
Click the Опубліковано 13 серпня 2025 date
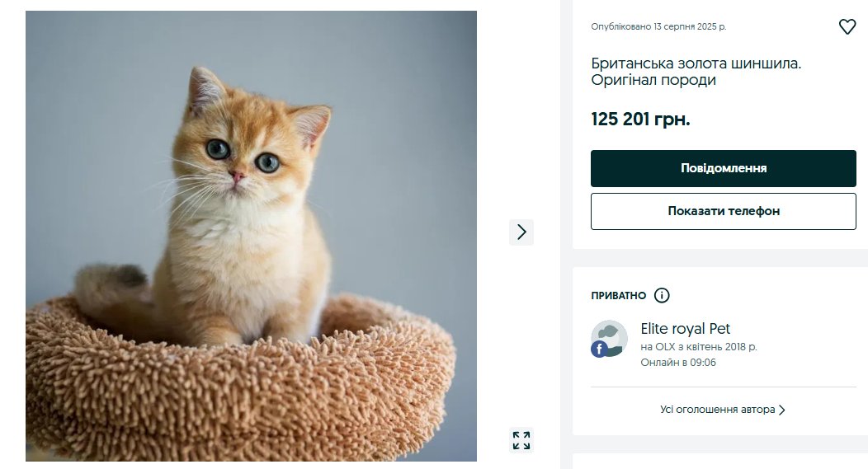[658, 26]
